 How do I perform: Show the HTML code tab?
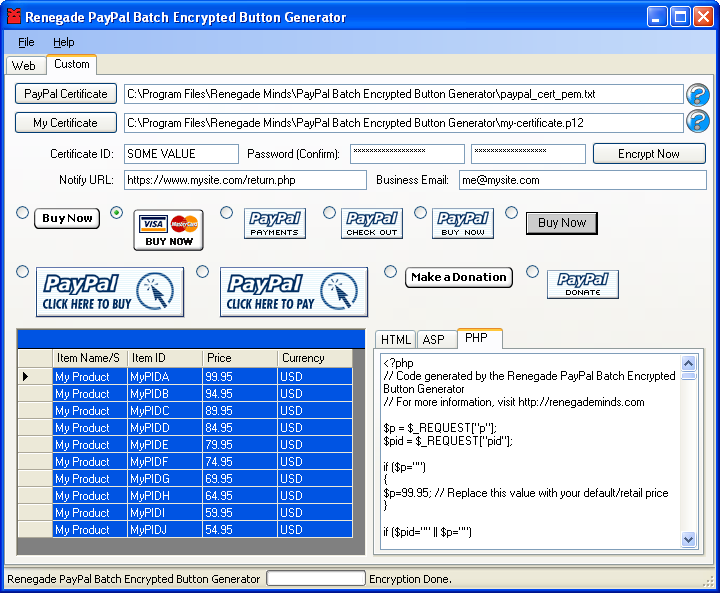point(396,340)
